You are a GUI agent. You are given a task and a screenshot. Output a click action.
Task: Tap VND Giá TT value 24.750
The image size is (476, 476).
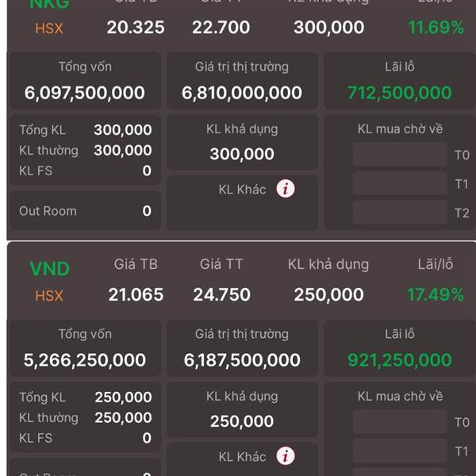click(221, 295)
